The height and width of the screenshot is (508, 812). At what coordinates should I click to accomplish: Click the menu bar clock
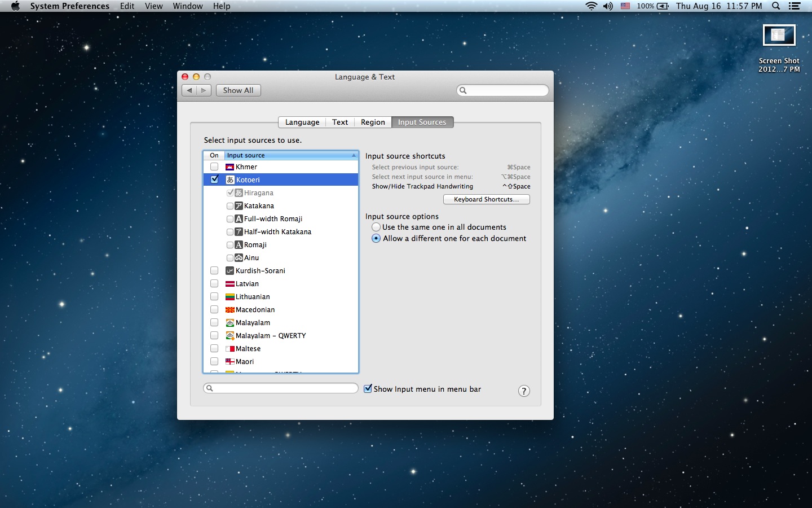pyautogui.click(x=719, y=6)
